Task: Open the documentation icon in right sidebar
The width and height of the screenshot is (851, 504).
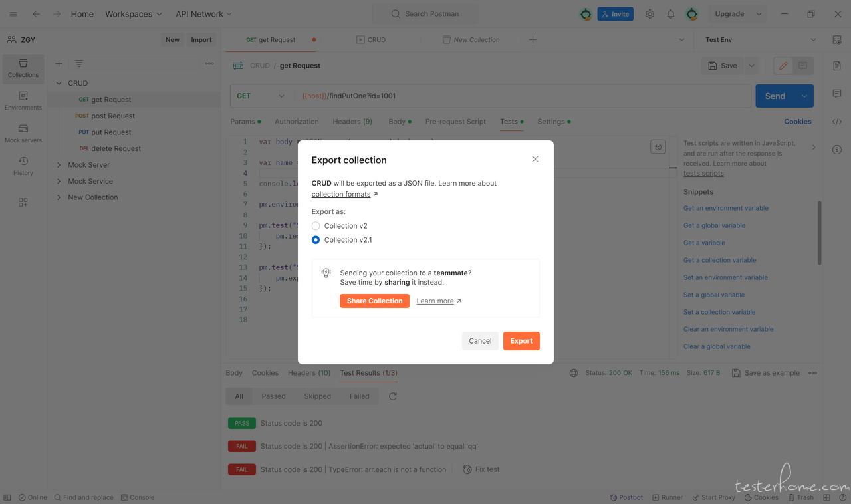Action: [837, 66]
